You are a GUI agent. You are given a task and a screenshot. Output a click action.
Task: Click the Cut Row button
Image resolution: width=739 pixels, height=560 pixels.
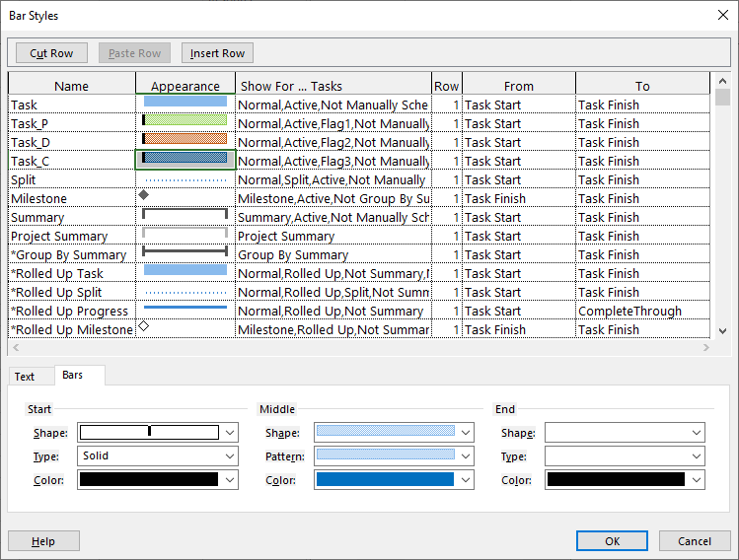pos(51,53)
